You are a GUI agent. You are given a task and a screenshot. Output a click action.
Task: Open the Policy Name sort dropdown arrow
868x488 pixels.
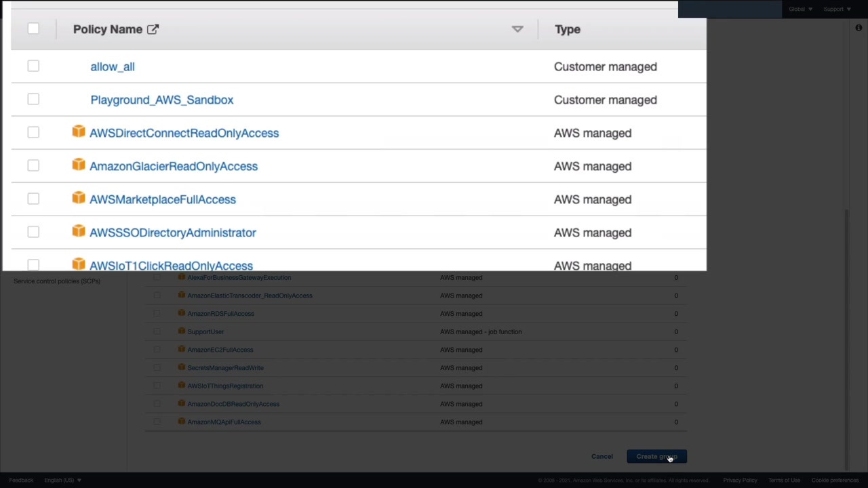pos(517,29)
